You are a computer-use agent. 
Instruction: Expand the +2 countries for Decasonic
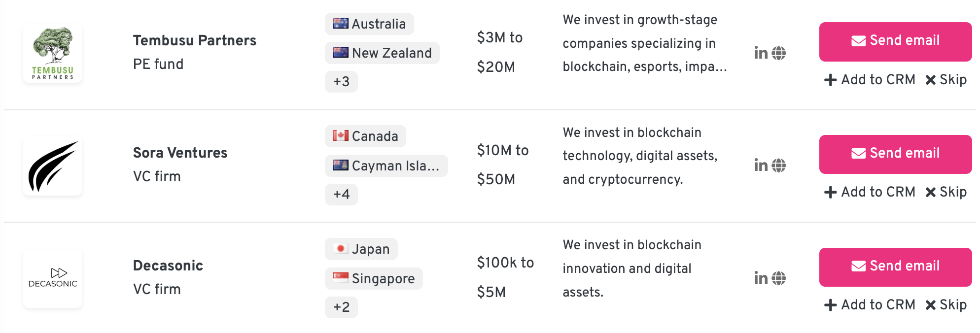(341, 307)
